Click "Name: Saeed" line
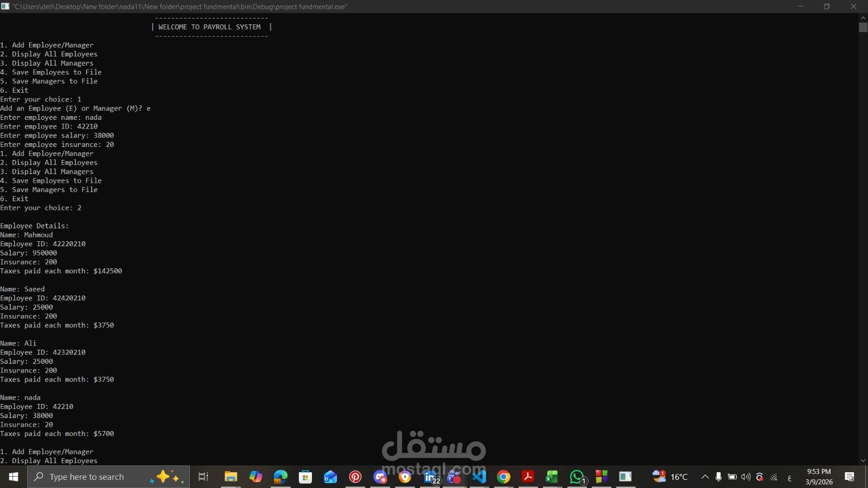The image size is (868, 488). (x=23, y=289)
